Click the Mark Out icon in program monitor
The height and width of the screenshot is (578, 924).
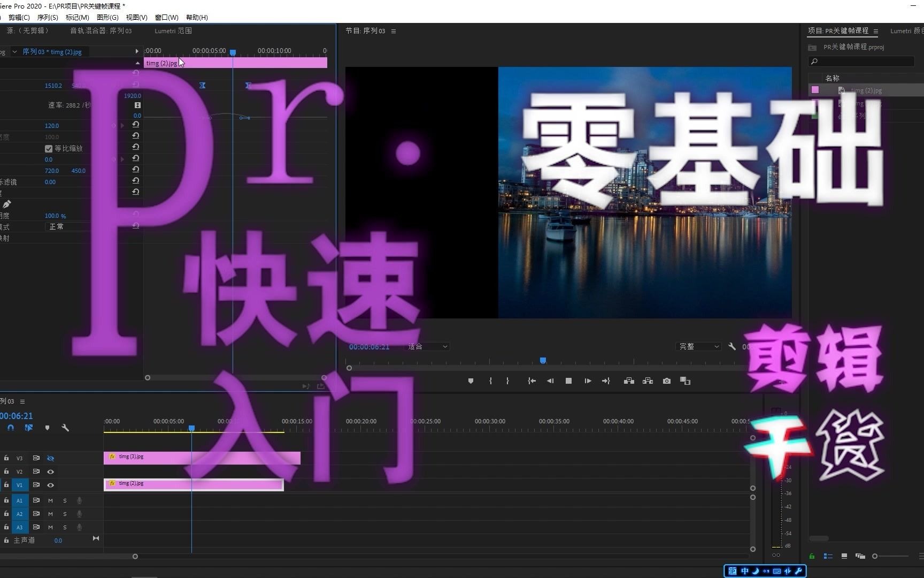point(507,381)
